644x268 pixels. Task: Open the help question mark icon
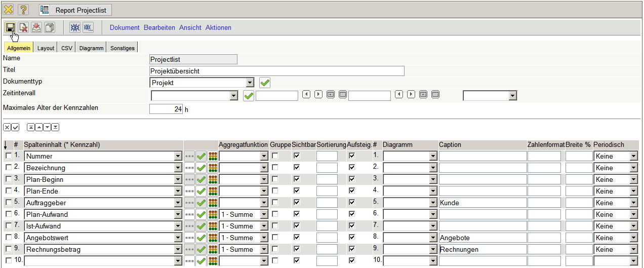click(x=23, y=10)
